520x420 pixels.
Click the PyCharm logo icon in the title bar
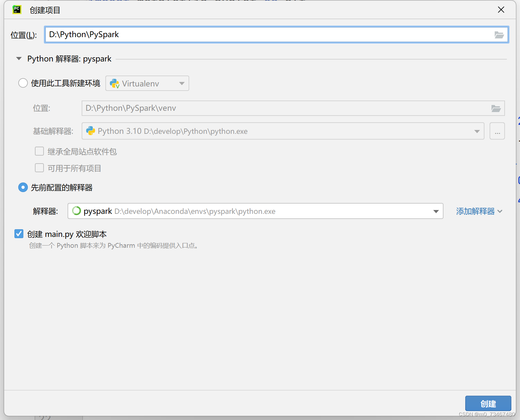click(x=17, y=10)
